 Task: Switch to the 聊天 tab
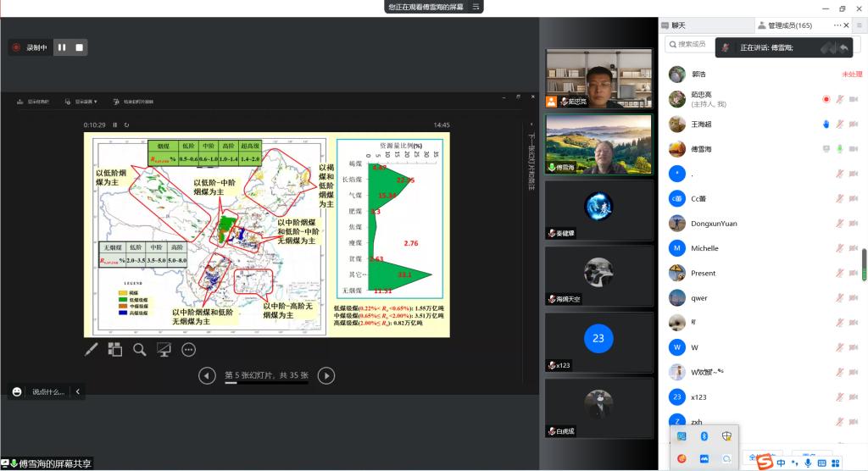pyautogui.click(x=679, y=25)
